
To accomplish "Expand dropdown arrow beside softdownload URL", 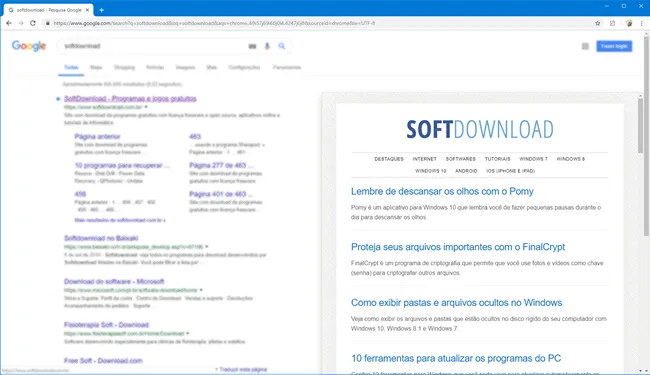I will click(146, 107).
